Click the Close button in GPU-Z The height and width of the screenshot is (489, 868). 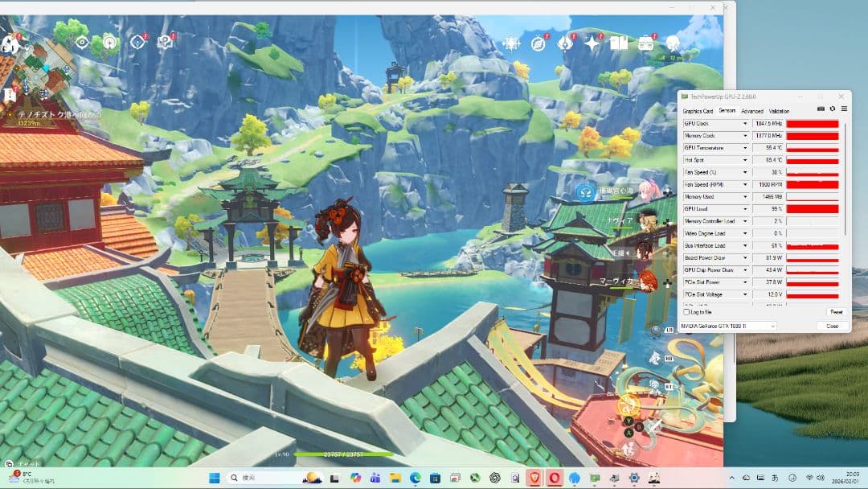click(x=832, y=326)
